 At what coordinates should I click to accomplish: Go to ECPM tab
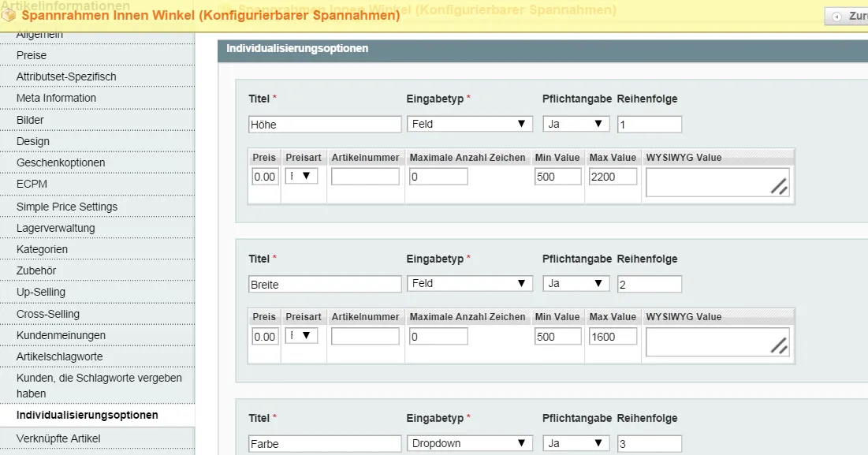97,184
